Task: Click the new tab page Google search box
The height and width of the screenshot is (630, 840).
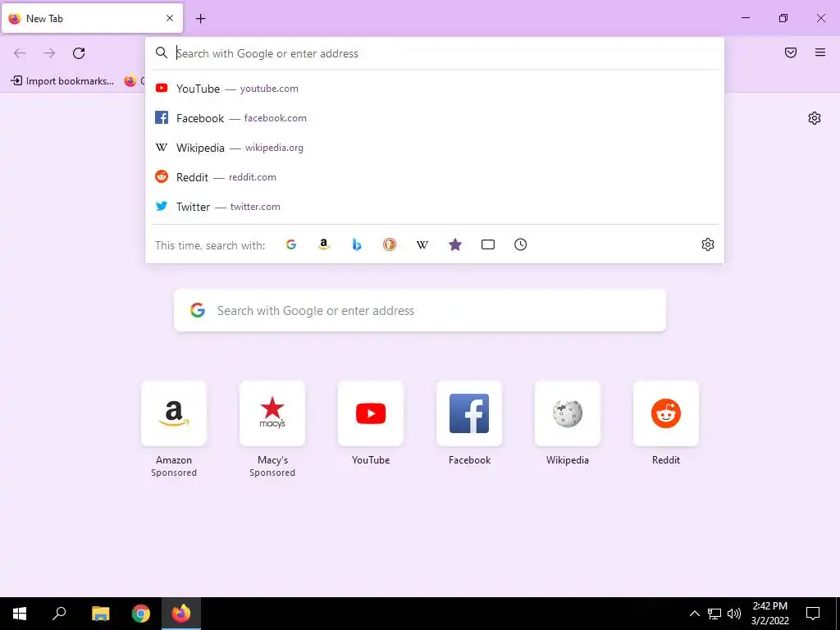Action: point(420,310)
